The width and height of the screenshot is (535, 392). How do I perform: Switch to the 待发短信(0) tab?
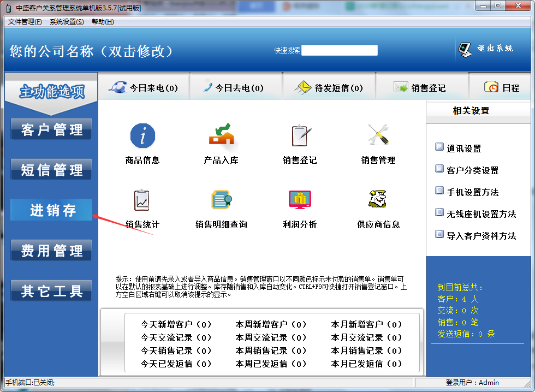coord(329,86)
